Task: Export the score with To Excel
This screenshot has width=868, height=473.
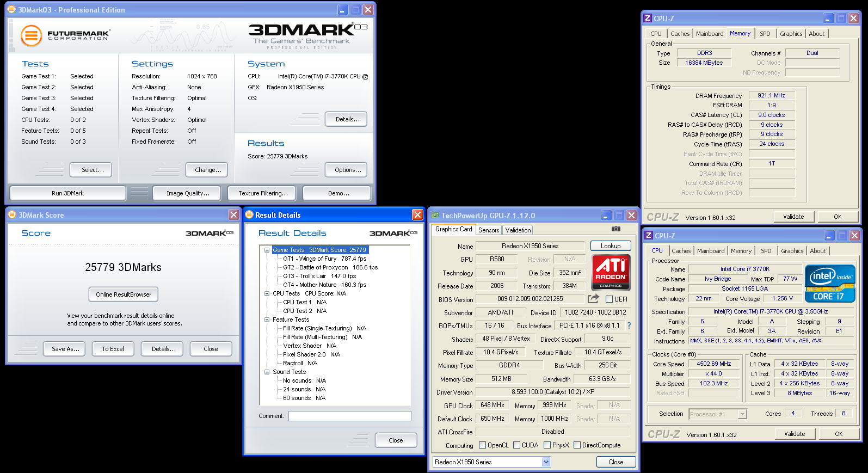Action: coord(113,349)
